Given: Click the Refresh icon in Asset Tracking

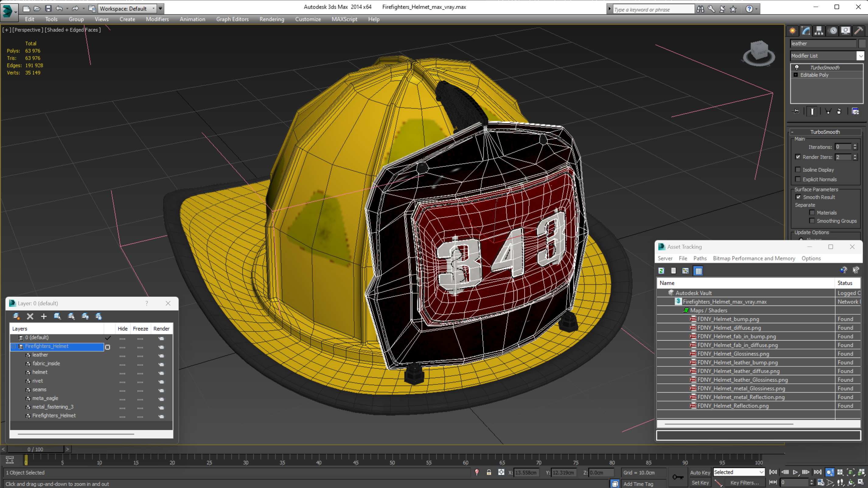Looking at the screenshot, I should [661, 271].
